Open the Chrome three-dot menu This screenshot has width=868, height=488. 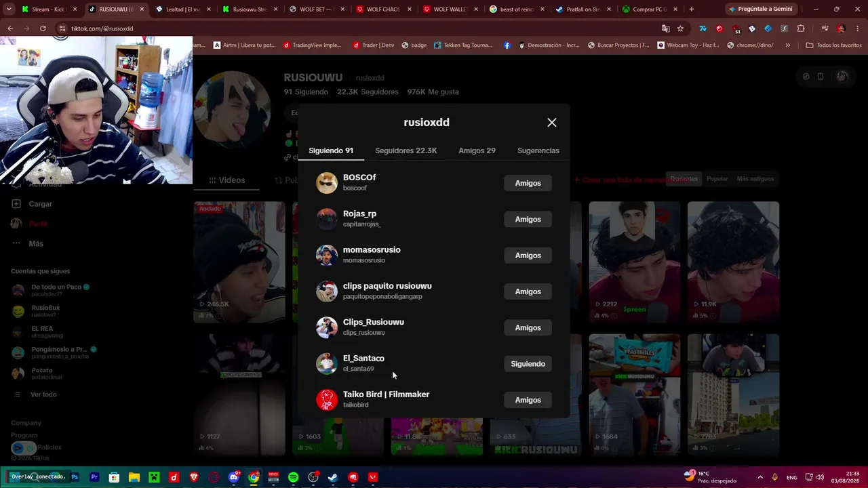tap(858, 28)
